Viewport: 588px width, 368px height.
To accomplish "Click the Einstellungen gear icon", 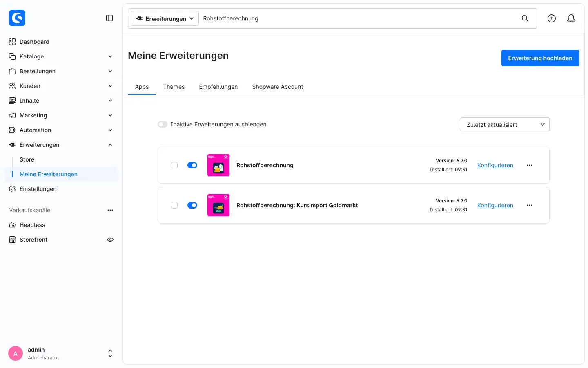I will point(12,189).
